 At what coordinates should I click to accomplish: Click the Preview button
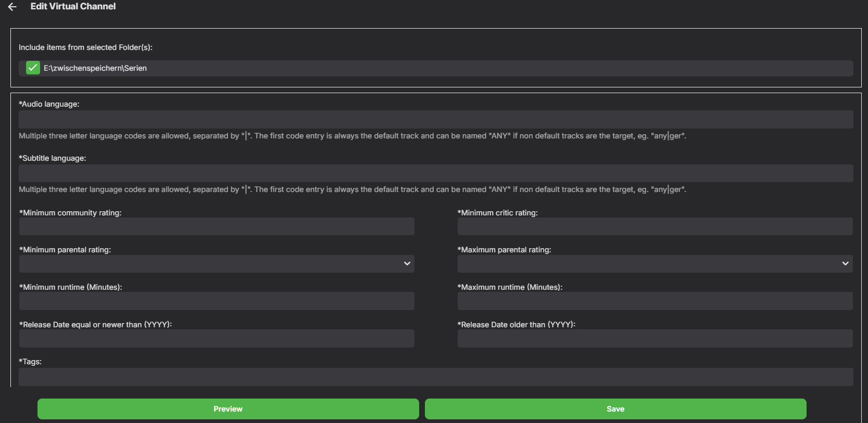[x=228, y=409]
